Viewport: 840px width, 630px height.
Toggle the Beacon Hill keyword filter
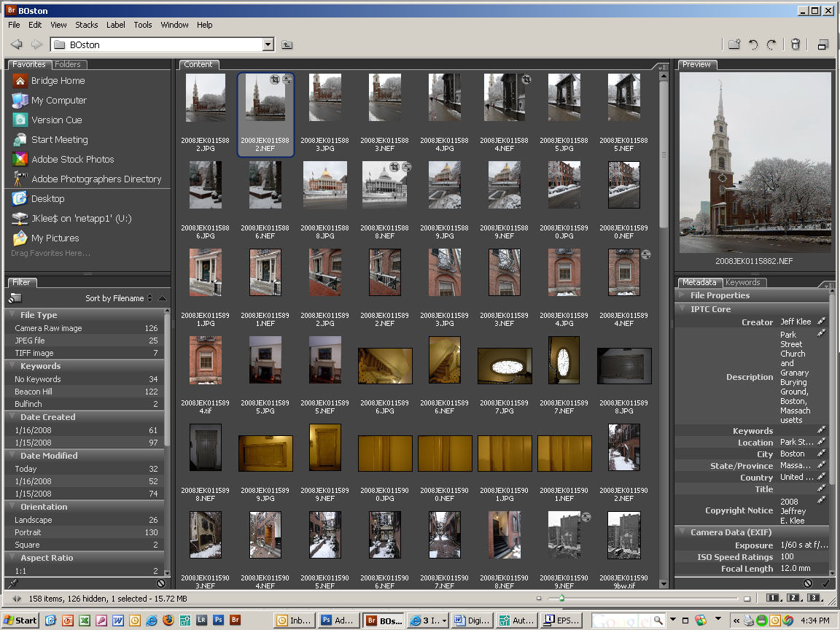click(34, 392)
